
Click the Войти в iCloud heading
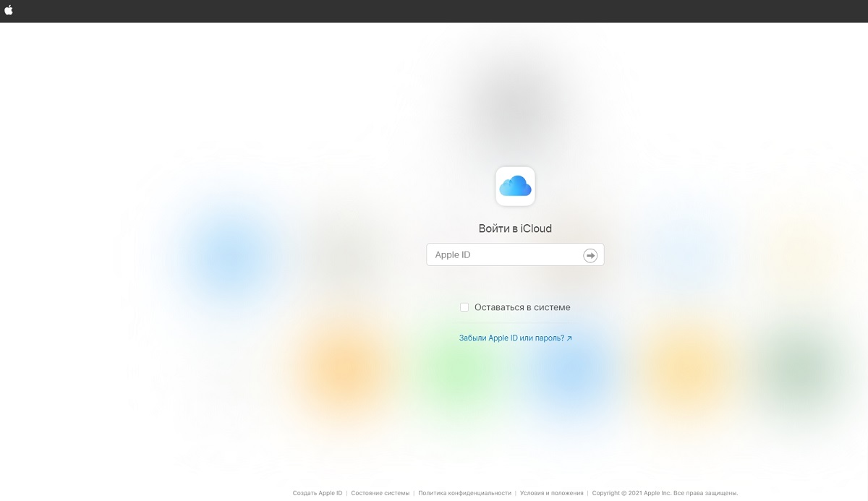(515, 228)
